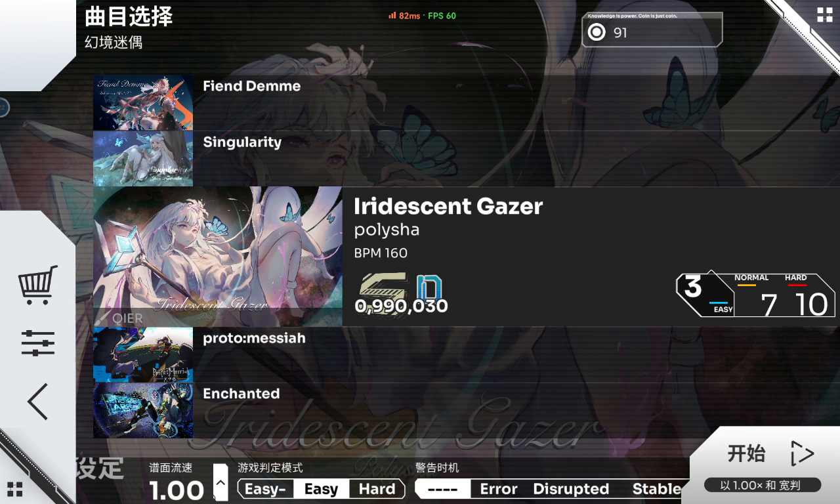Click the grid icon at bottom left corner
840x504 pixels.
tap(15, 489)
